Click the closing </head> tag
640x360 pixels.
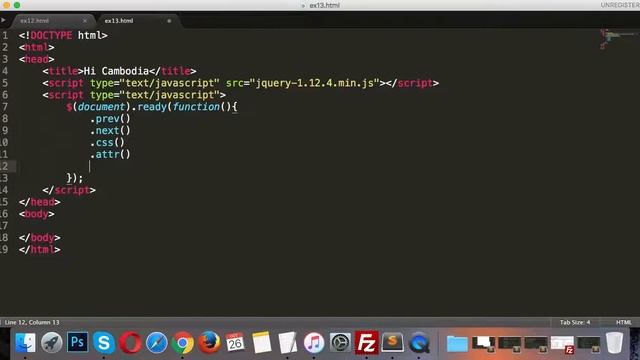coord(39,202)
